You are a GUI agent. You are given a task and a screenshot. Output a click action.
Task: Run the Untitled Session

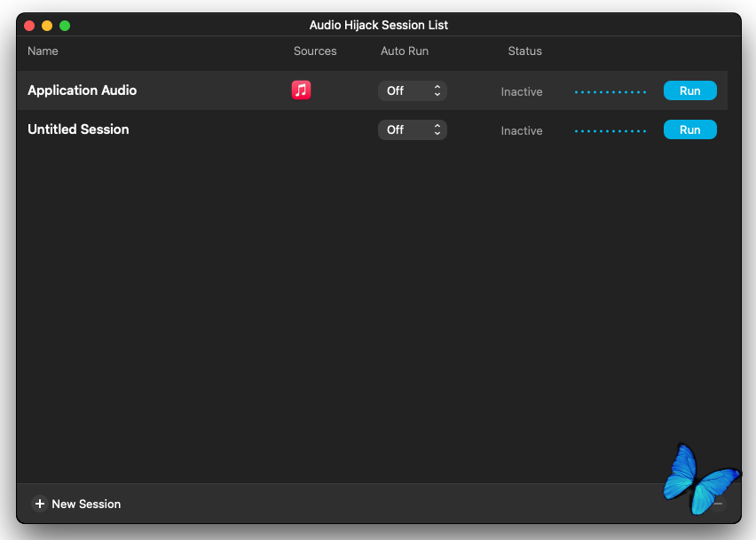(689, 129)
